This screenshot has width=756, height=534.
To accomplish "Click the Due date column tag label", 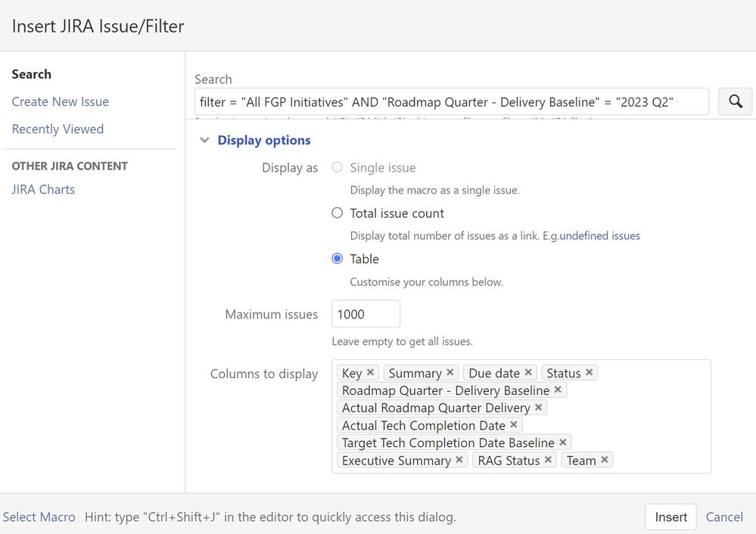I will [494, 373].
